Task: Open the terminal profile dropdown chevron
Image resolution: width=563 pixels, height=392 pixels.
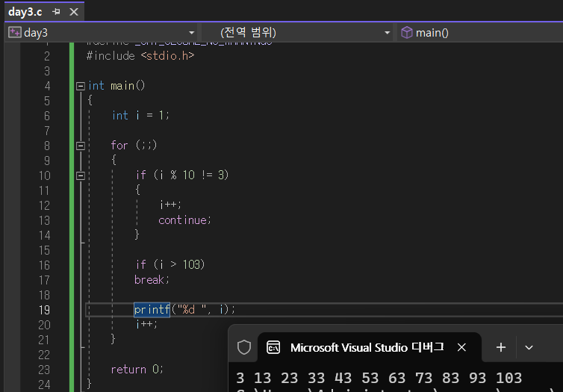Action: [x=529, y=347]
